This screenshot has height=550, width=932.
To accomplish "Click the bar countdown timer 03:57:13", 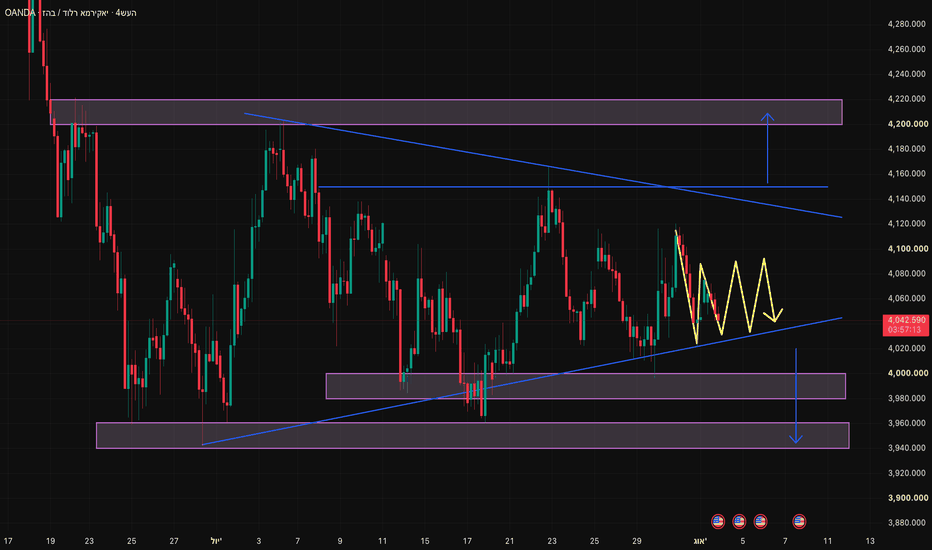I will [x=905, y=329].
